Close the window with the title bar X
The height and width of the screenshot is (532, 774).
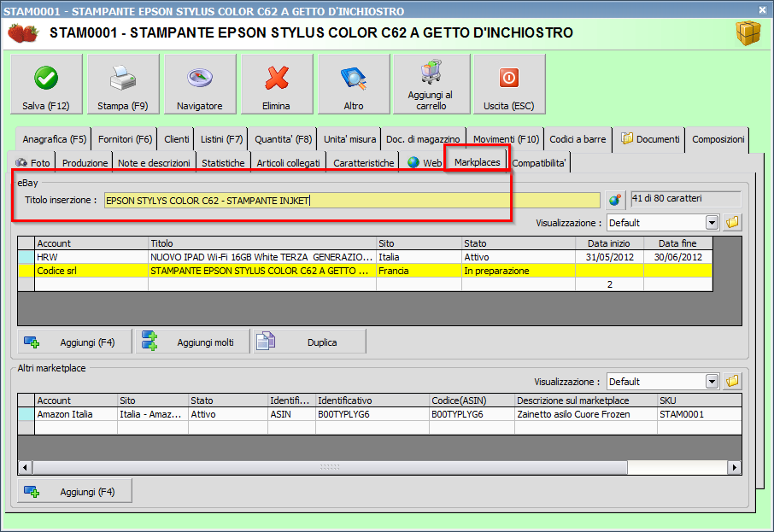[x=763, y=9]
